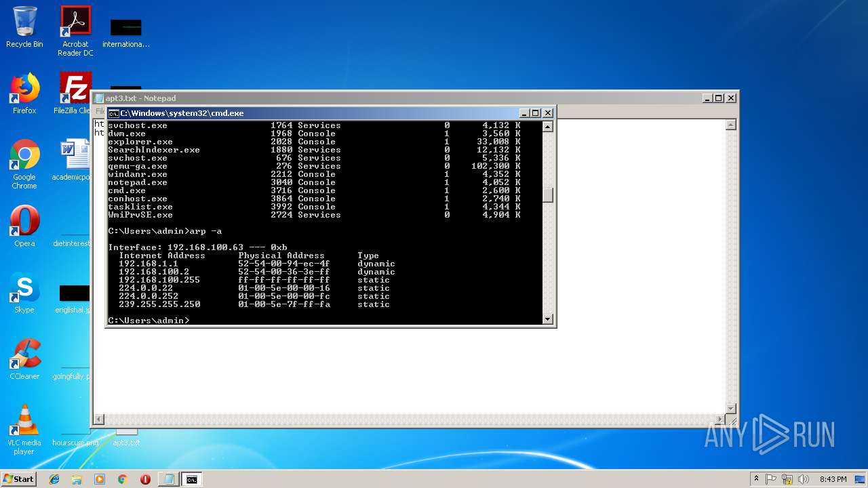Launch Skype from the desktop
868x488 pixels.
point(24,293)
